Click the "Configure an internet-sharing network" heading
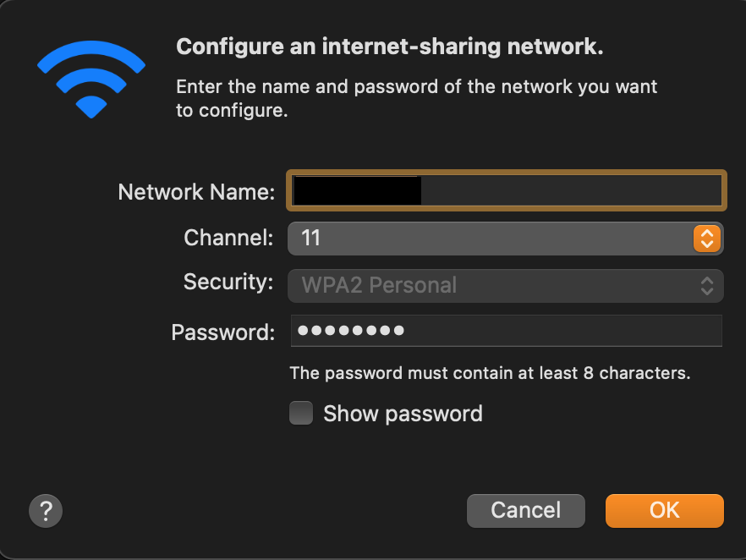Image resolution: width=746 pixels, height=560 pixels. (389, 47)
